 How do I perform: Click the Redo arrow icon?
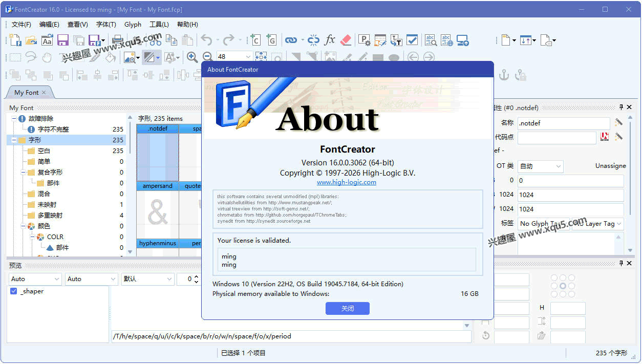[x=229, y=40]
